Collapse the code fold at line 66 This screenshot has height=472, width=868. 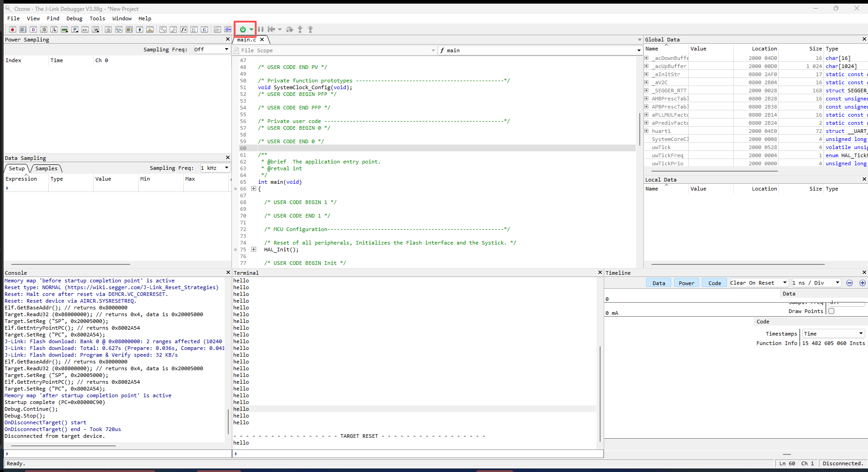[253, 189]
